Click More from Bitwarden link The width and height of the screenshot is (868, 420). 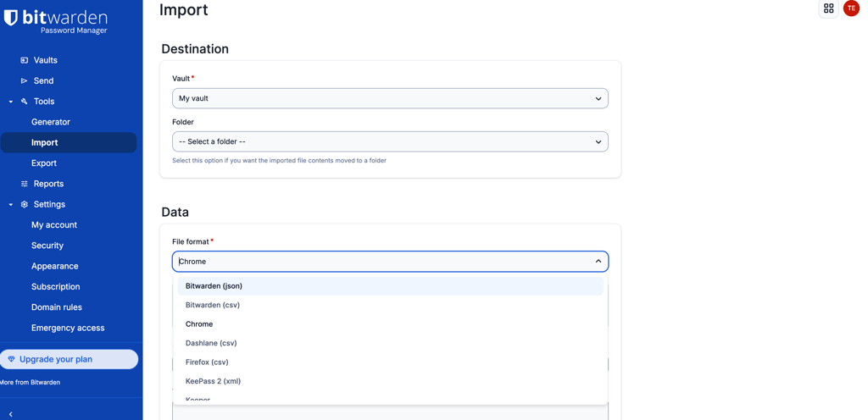coord(30,383)
